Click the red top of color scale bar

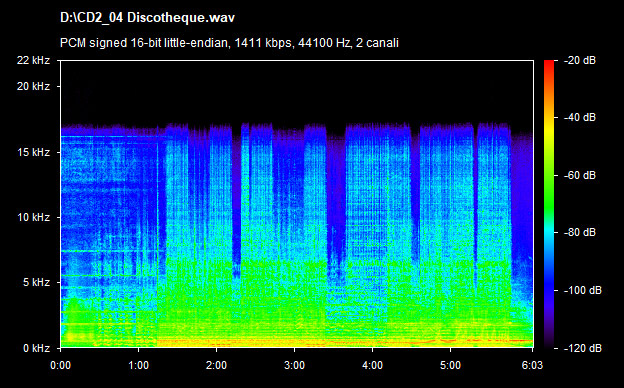[549, 64]
